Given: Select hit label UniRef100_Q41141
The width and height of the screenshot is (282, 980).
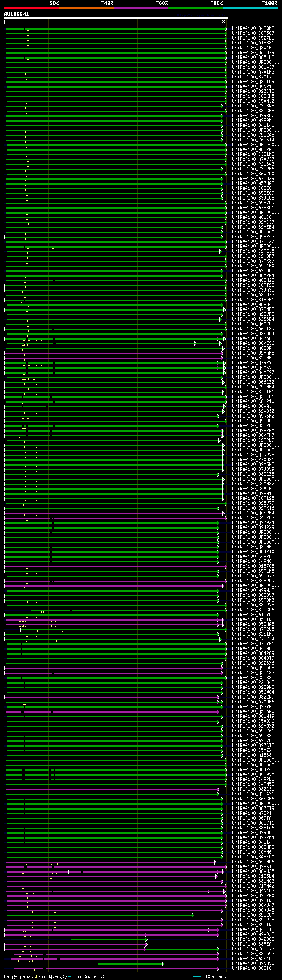Looking at the screenshot, I should pos(253,125).
